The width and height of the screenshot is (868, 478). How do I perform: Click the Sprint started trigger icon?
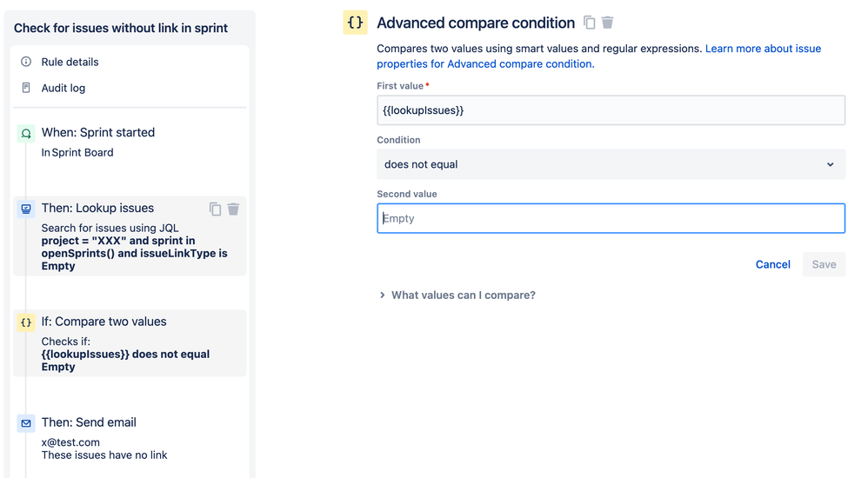coord(26,133)
